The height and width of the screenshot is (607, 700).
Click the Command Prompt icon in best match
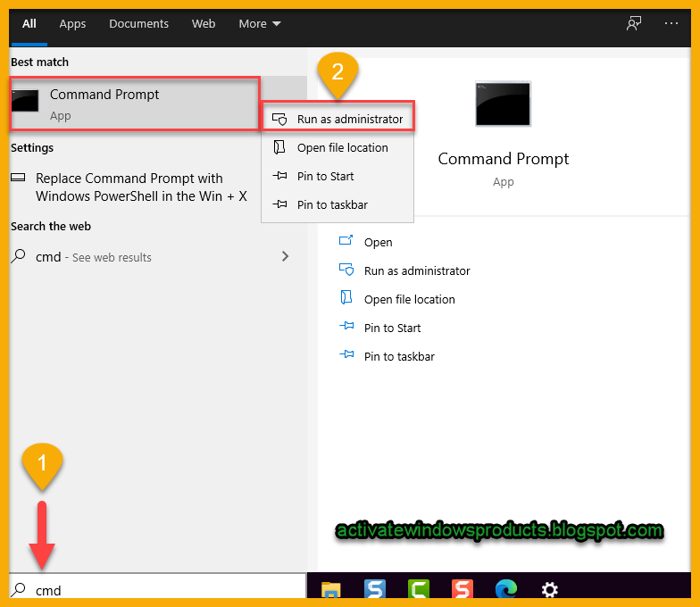pos(25,100)
